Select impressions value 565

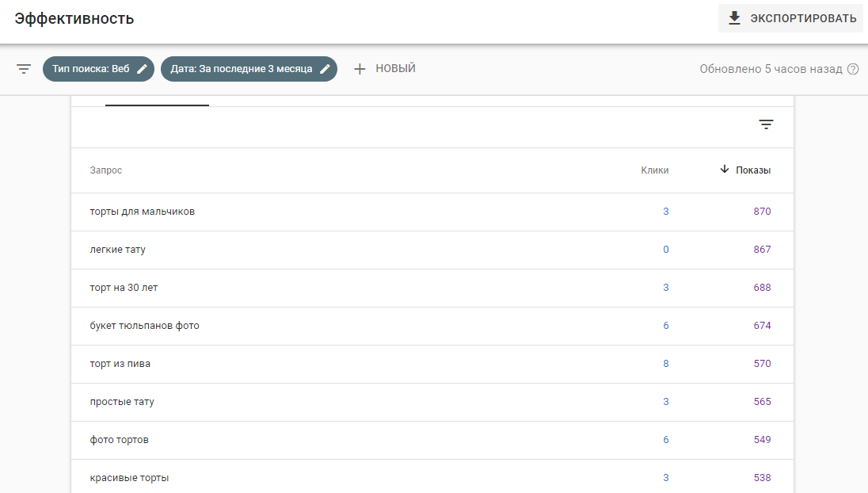click(x=762, y=402)
